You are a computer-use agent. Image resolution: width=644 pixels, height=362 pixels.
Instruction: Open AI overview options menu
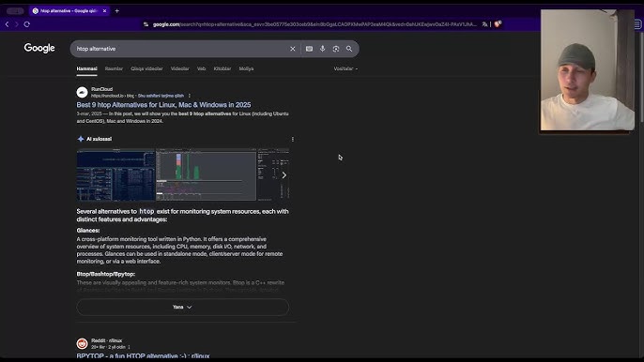[x=293, y=139]
